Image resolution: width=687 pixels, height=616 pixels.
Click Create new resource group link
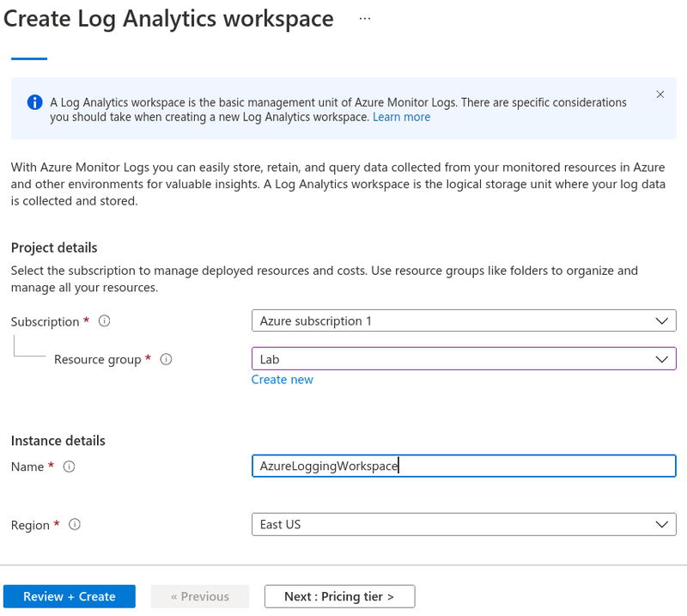(283, 380)
